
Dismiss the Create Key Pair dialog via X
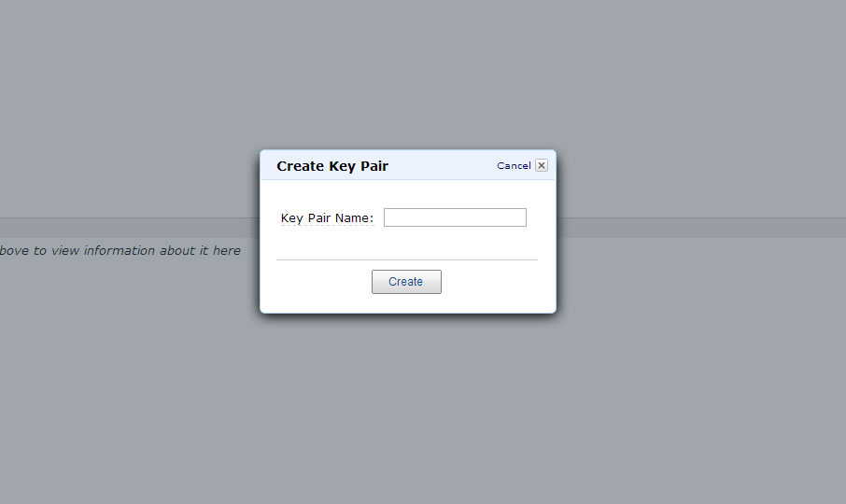tap(542, 165)
